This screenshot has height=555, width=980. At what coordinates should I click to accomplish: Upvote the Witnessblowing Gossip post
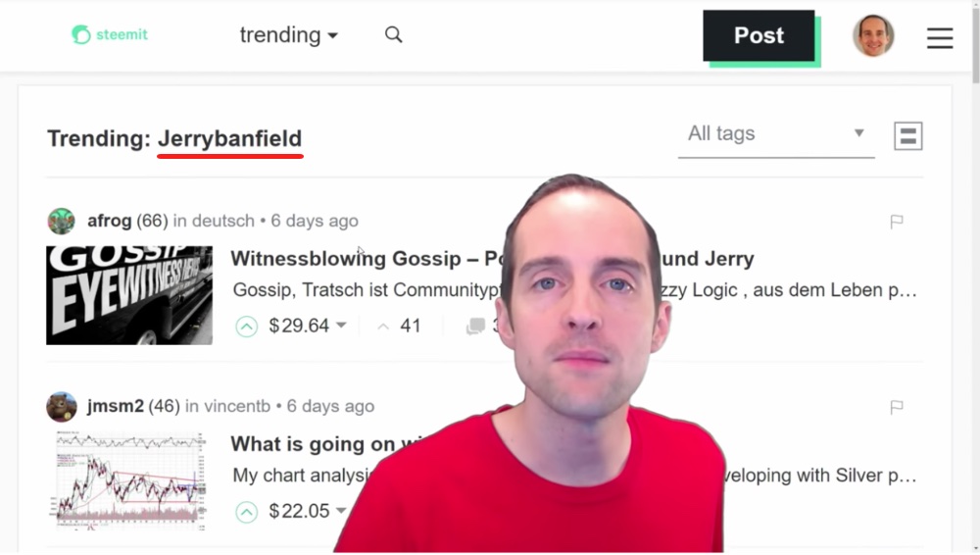point(246,327)
